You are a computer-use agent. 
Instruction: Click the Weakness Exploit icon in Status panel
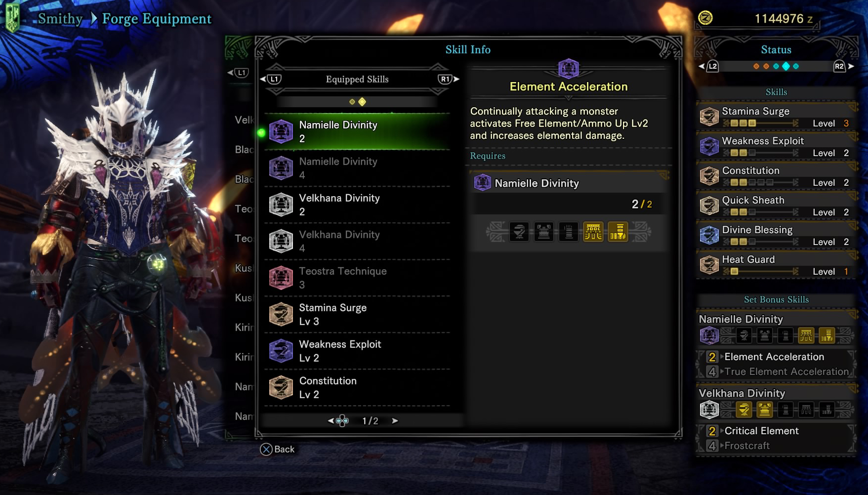709,147
